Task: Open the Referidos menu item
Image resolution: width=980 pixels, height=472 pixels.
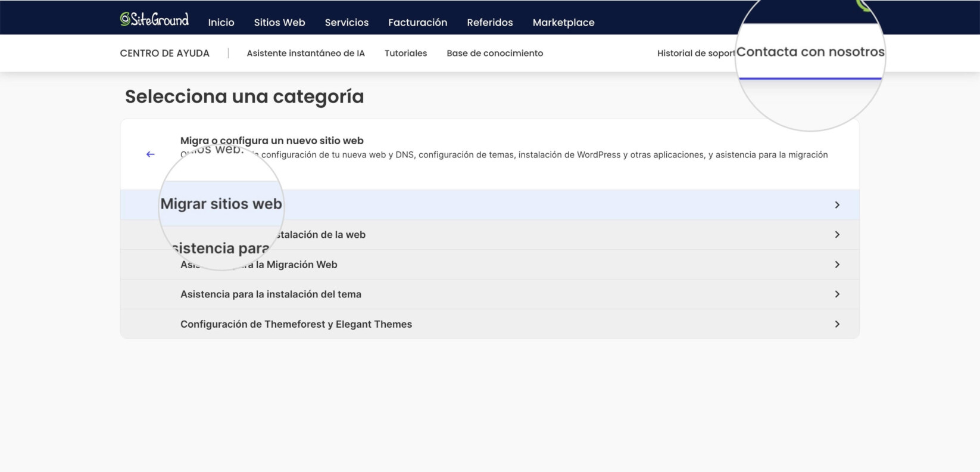Action: 489,22
